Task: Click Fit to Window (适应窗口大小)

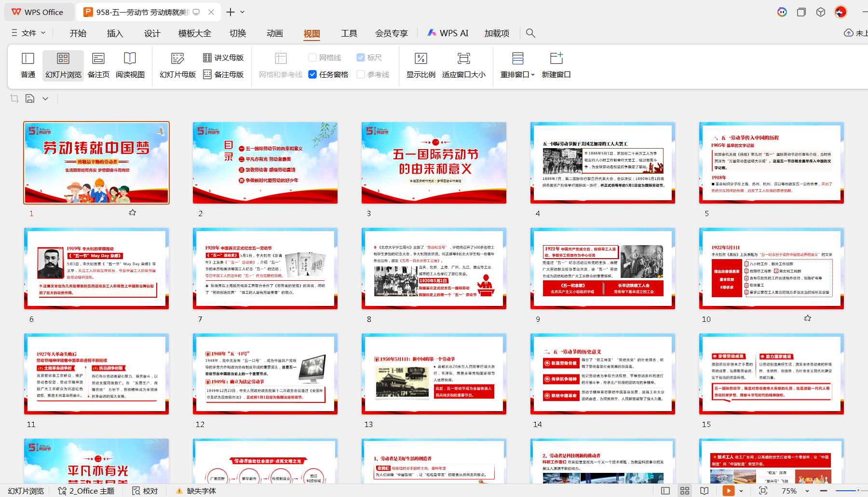Action: (x=463, y=65)
